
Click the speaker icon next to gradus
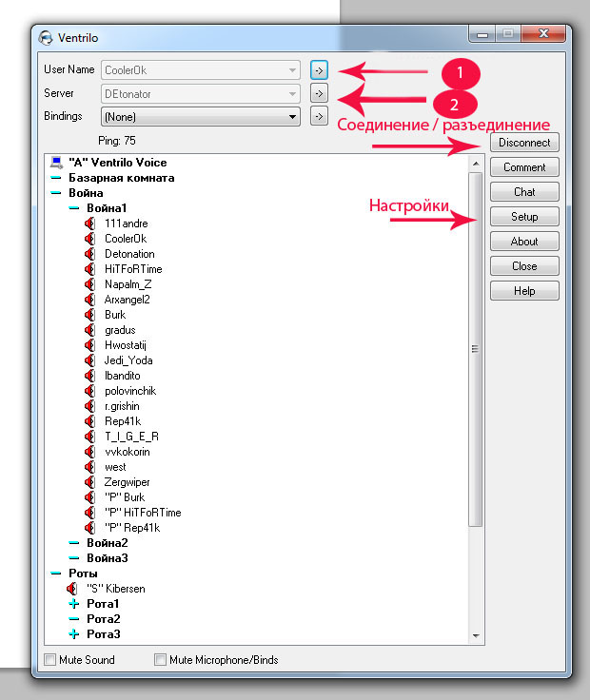tap(89, 330)
